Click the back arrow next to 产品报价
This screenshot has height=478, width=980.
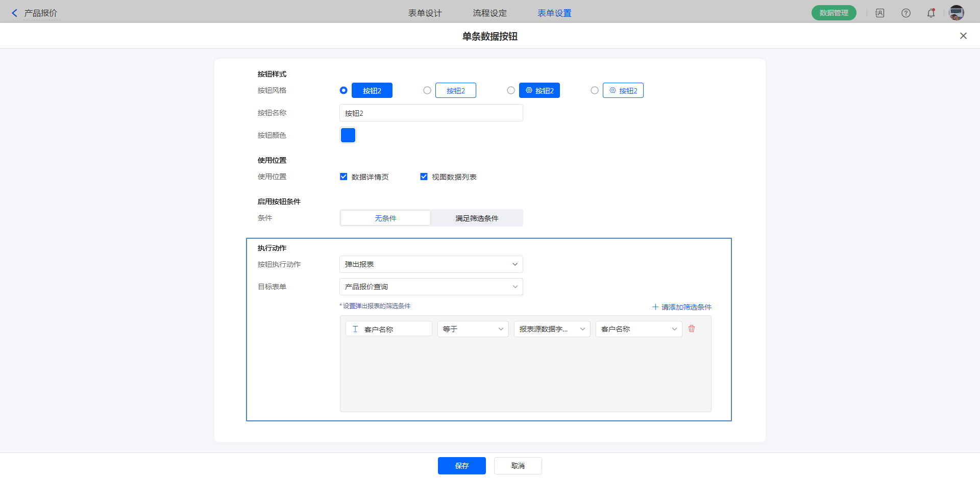coord(14,13)
